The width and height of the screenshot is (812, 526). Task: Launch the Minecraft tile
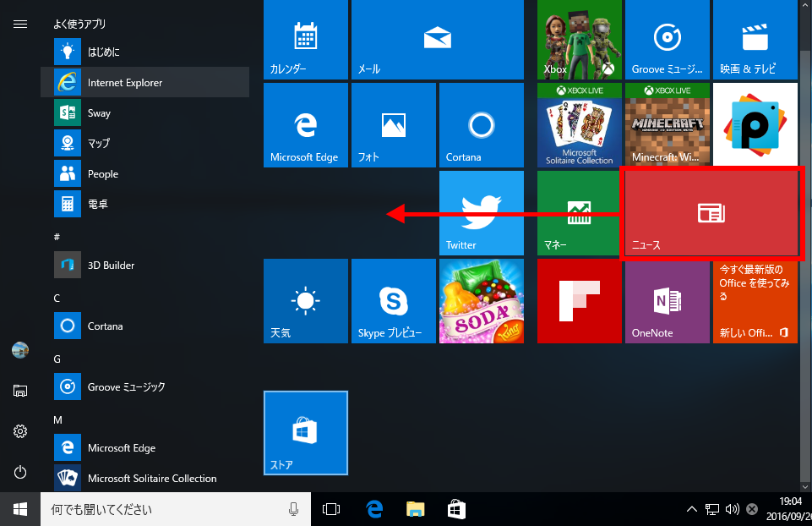667,125
